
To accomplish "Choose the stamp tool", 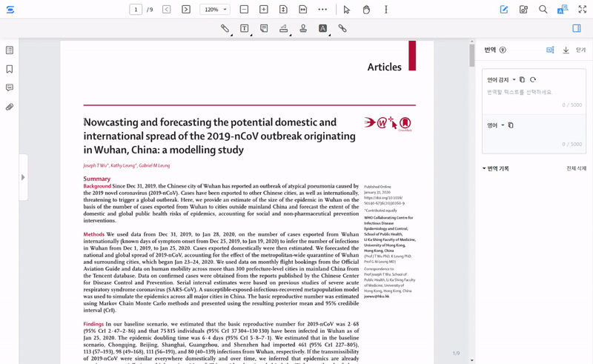I will (x=303, y=28).
